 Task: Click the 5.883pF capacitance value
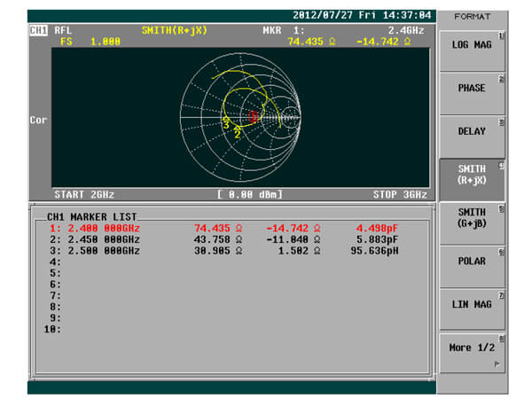coord(377,239)
